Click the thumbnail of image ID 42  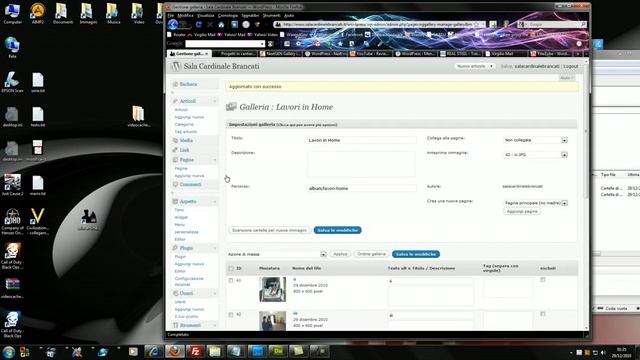273,321
